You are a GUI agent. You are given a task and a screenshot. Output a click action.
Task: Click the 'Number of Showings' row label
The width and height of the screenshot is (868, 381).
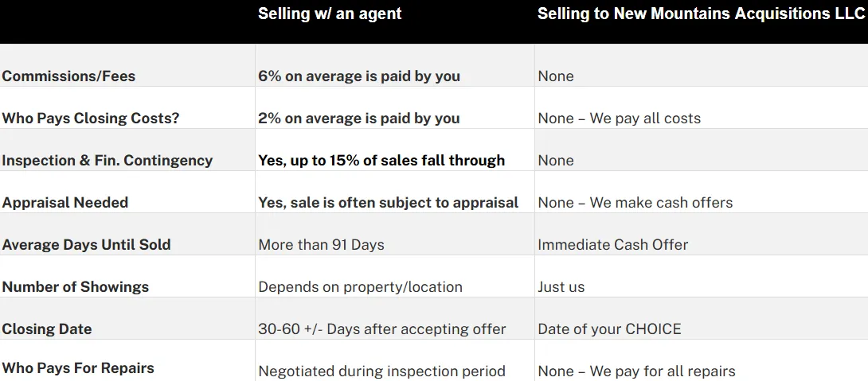click(76, 287)
